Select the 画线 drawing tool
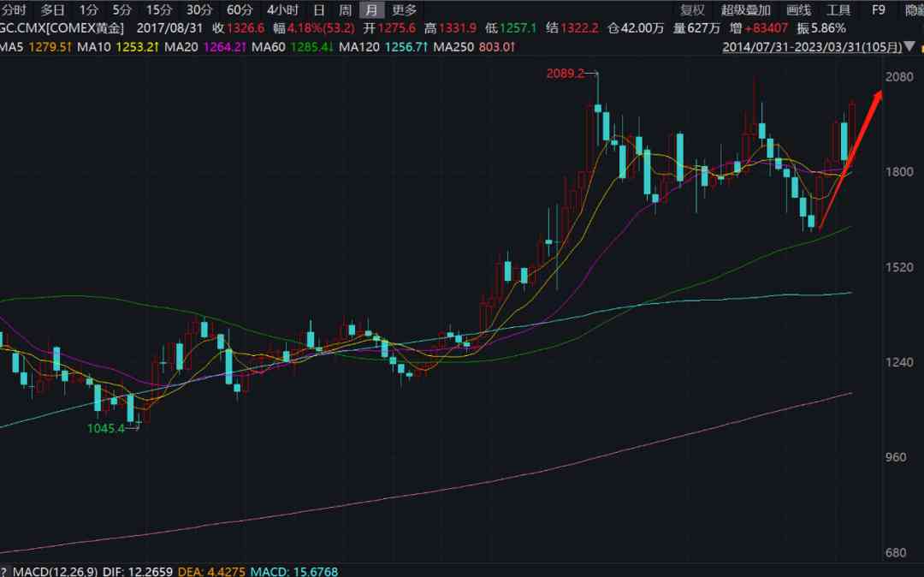The height and width of the screenshot is (577, 924). click(x=797, y=10)
